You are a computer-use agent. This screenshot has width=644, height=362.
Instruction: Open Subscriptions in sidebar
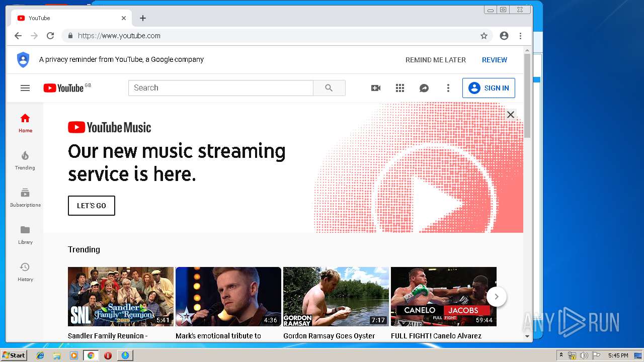tap(25, 197)
